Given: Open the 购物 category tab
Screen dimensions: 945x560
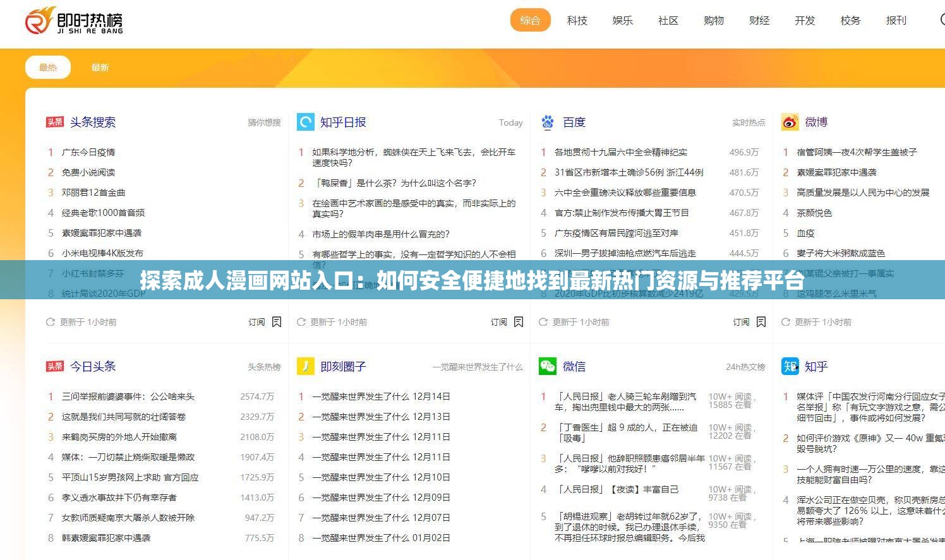Looking at the screenshot, I should point(713,20).
